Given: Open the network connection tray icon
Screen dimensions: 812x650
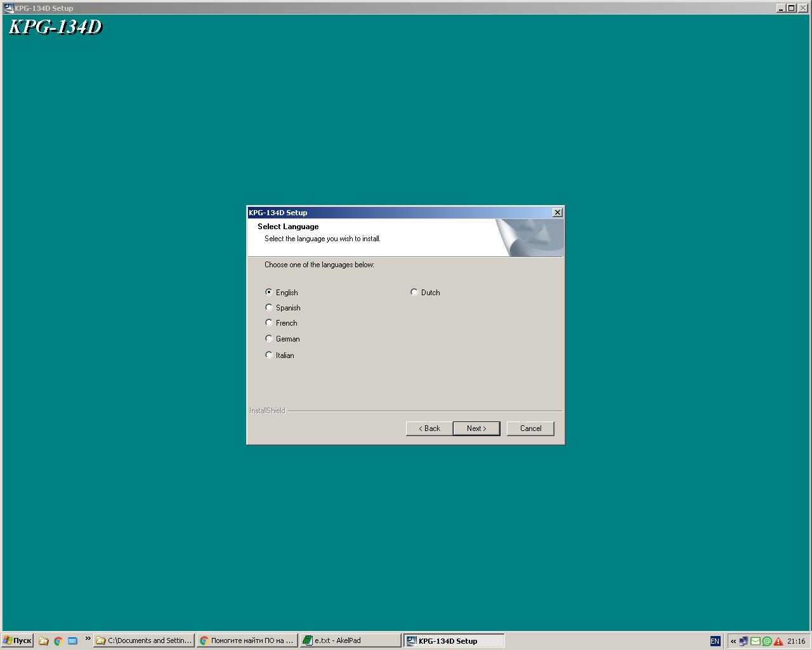Looking at the screenshot, I should [744, 641].
